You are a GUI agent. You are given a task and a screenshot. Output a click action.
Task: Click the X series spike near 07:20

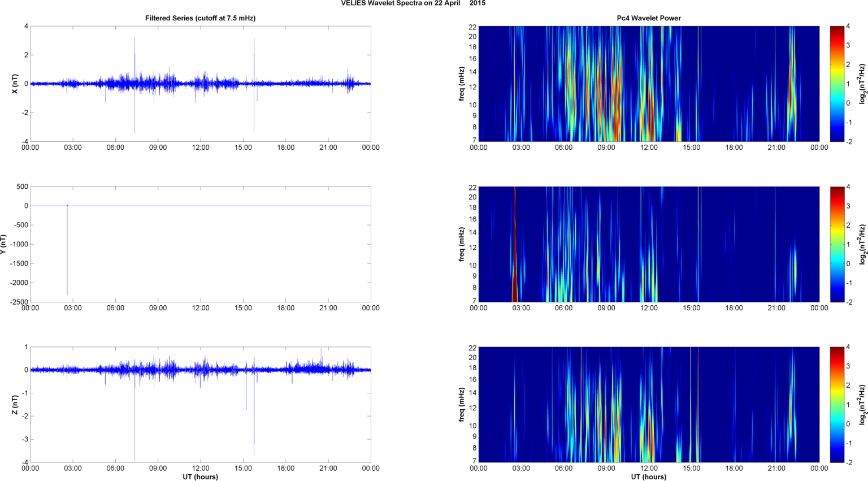coord(134,86)
